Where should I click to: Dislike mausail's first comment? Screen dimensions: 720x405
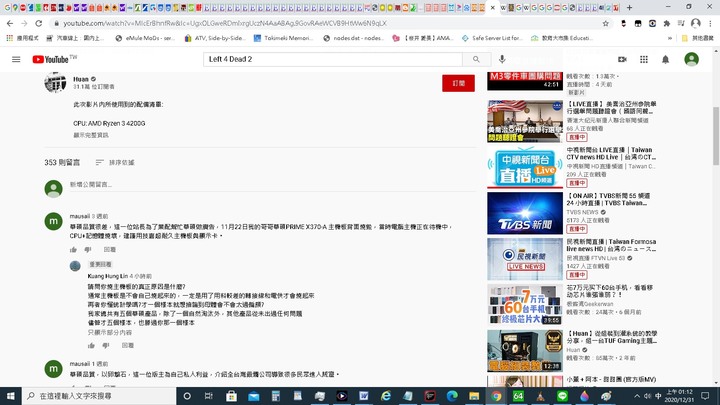click(x=88, y=249)
